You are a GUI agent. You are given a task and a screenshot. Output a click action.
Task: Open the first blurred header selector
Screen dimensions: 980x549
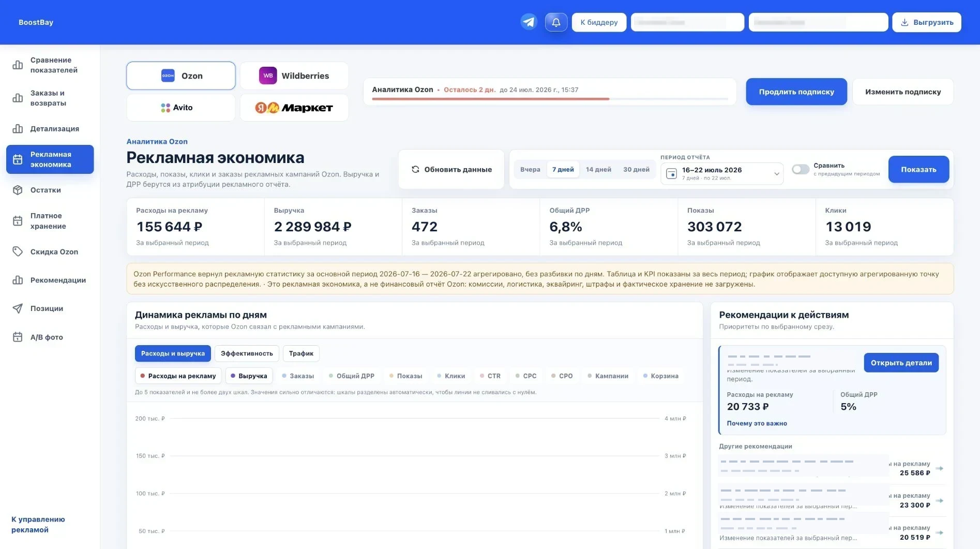(687, 22)
